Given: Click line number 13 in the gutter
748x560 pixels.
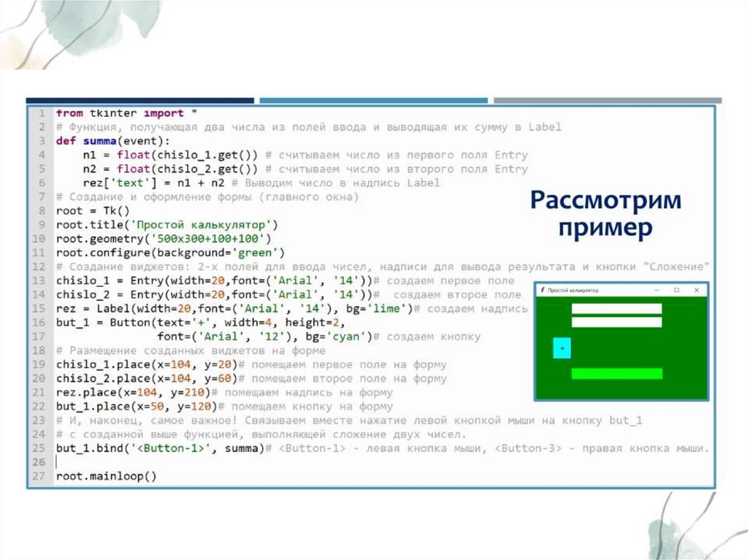Looking at the screenshot, I should (x=39, y=280).
